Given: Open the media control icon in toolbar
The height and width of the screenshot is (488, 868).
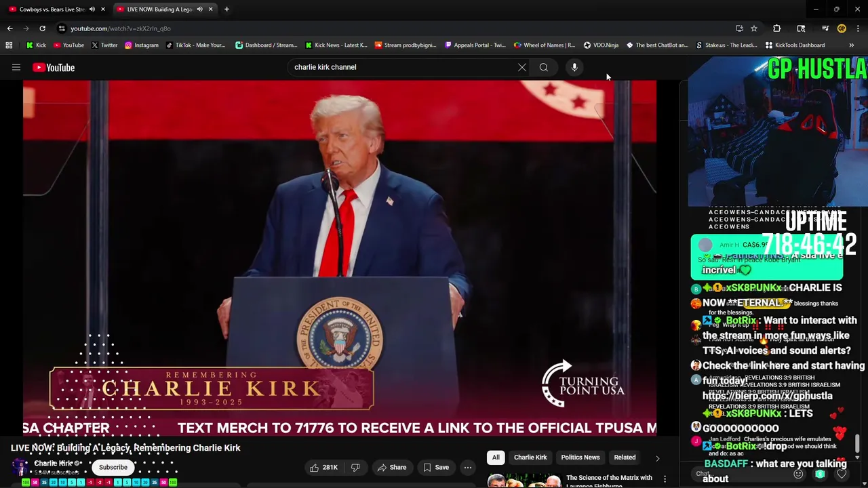Looking at the screenshot, I should tap(825, 28).
